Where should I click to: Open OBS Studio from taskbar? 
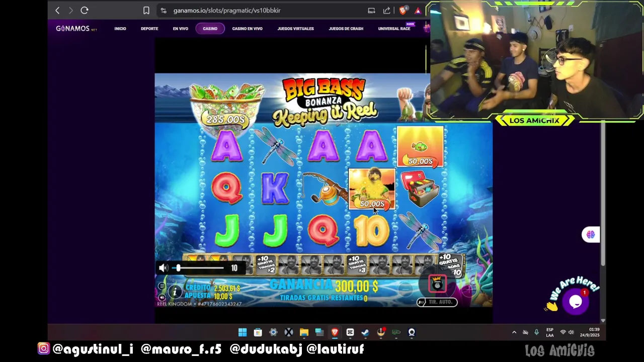pyautogui.click(x=412, y=332)
